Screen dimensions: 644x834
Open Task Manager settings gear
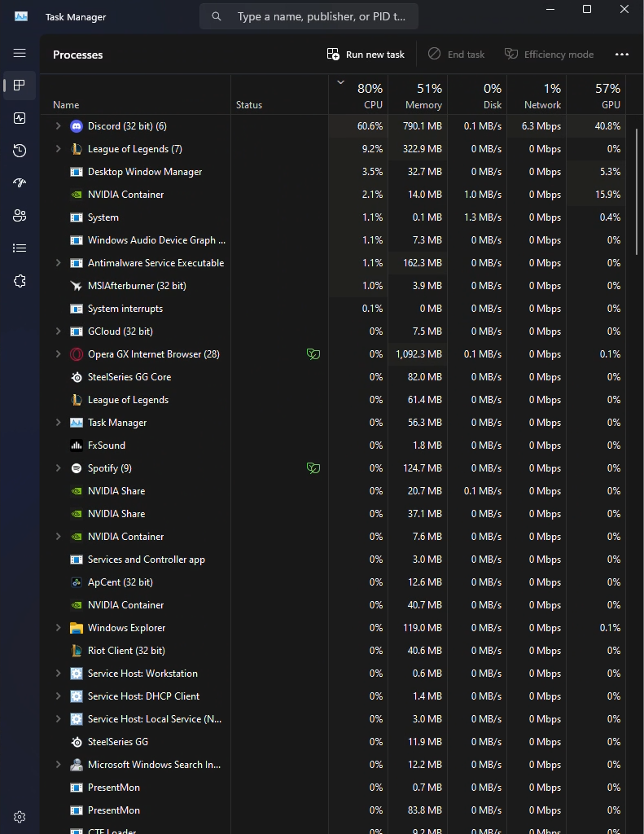(x=20, y=816)
